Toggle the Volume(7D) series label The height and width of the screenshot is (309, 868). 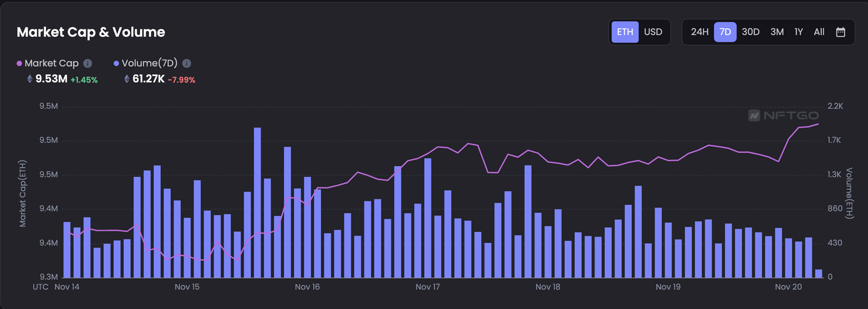click(x=149, y=64)
